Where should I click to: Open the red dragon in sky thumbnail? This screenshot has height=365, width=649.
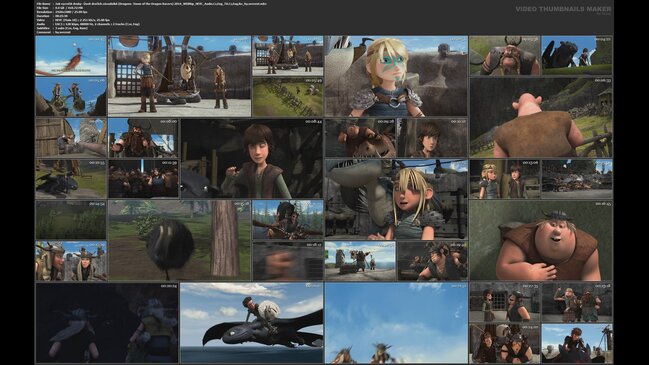click(x=71, y=56)
